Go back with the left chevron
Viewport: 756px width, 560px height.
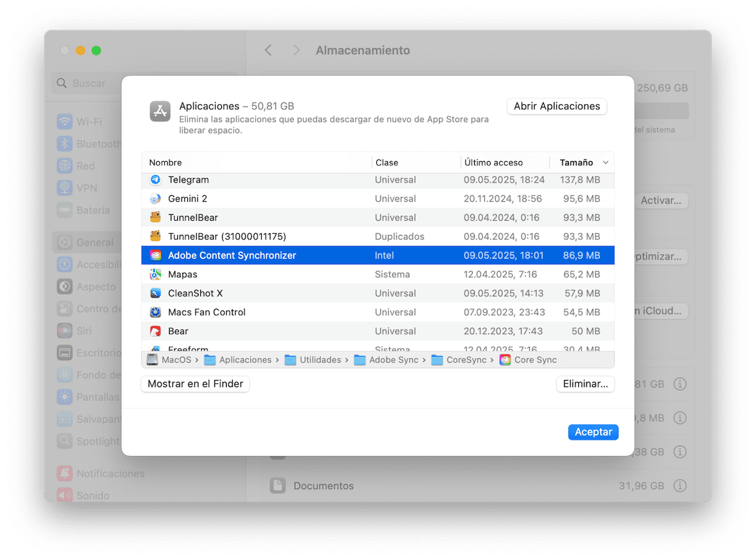coord(268,50)
